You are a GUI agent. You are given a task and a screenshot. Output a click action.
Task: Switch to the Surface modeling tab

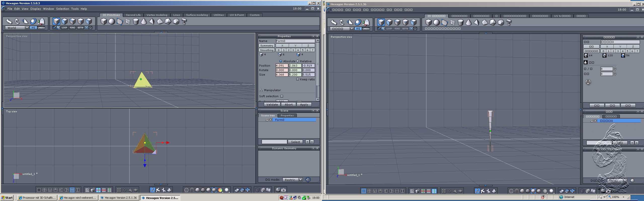[x=197, y=15]
